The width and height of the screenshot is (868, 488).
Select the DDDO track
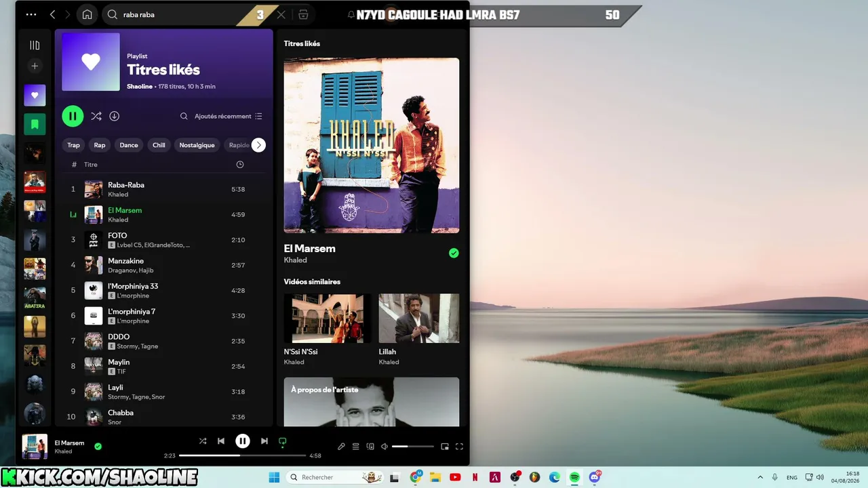[164, 341]
